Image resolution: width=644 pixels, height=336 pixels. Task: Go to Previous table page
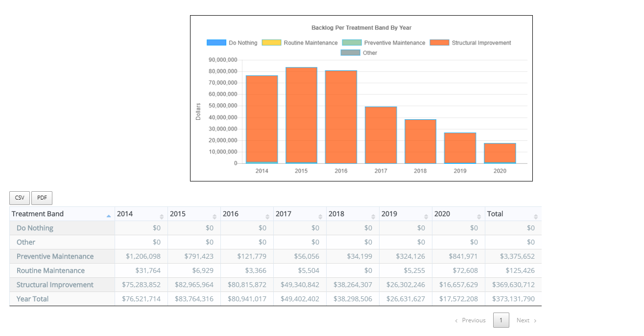470,320
